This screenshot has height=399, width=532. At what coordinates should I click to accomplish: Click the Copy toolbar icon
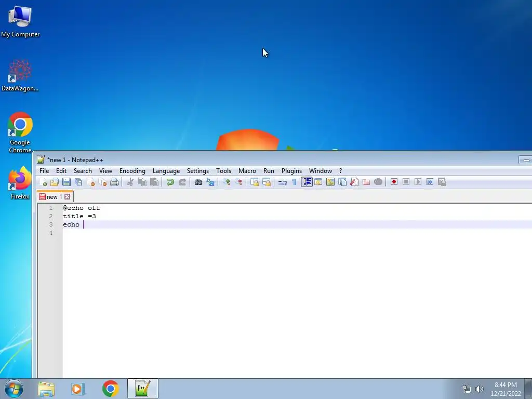[142, 182]
